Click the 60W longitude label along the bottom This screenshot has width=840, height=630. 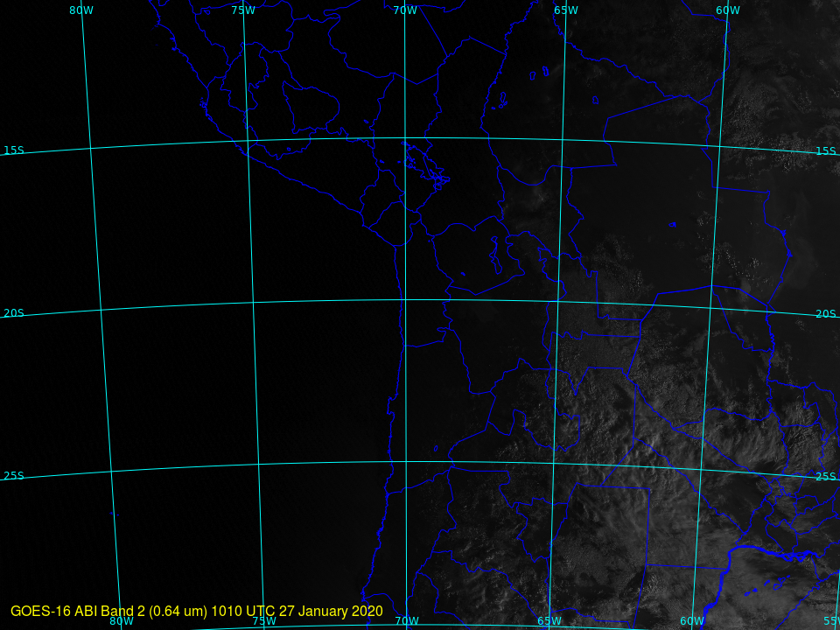pyautogui.click(x=691, y=621)
